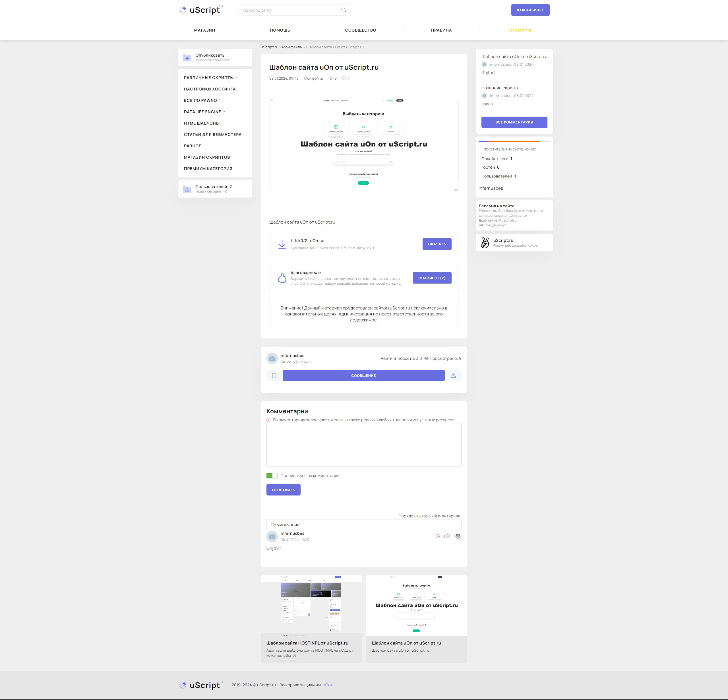Screen dimensions: 728x700
Task: Click the comment text area
Action: 364,444
